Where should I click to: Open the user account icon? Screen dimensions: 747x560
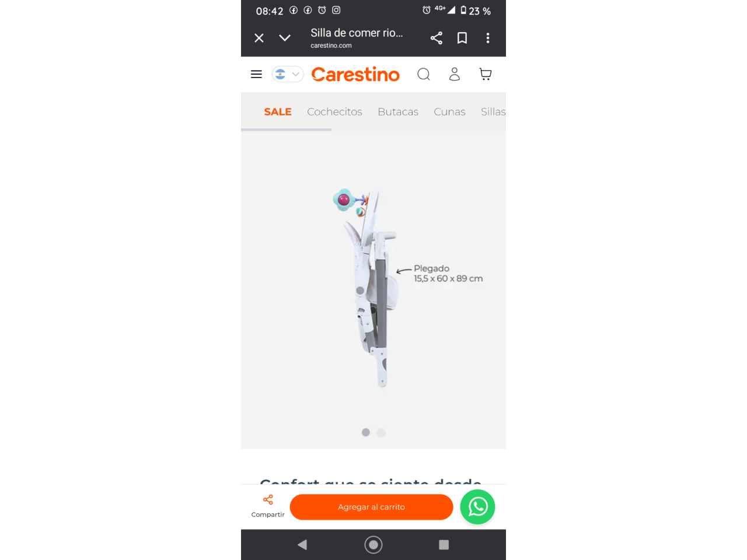455,74
